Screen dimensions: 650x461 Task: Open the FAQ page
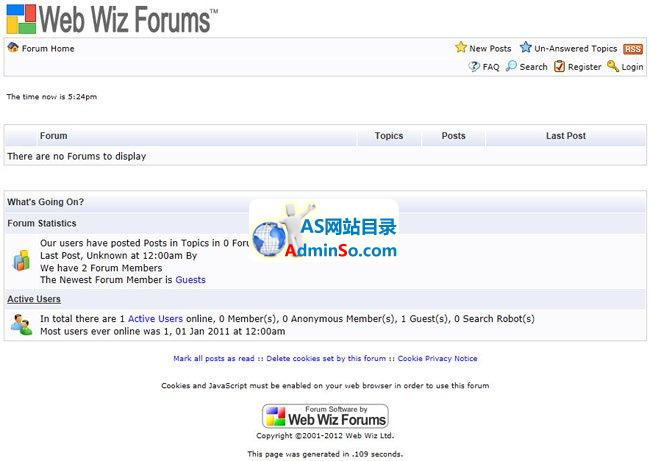(x=491, y=67)
